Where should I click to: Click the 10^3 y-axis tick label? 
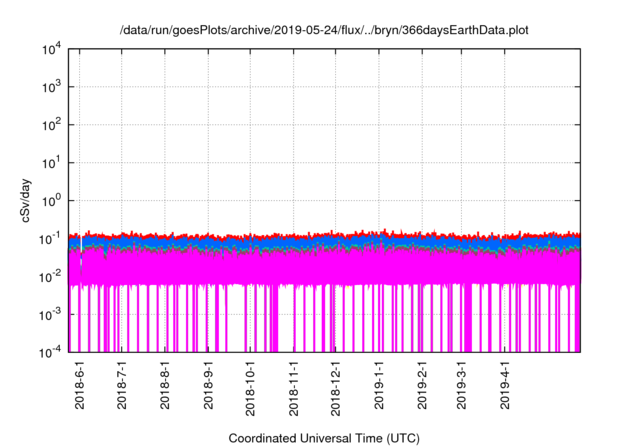51,87
